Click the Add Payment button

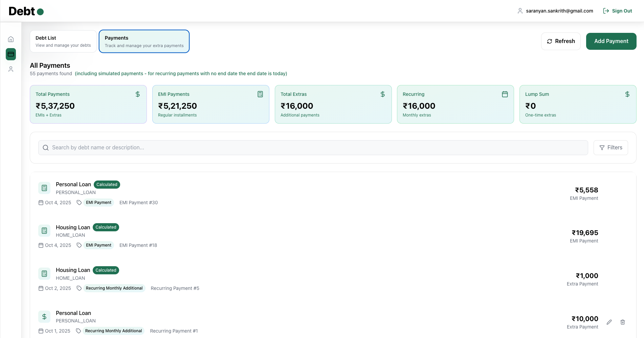(x=611, y=41)
